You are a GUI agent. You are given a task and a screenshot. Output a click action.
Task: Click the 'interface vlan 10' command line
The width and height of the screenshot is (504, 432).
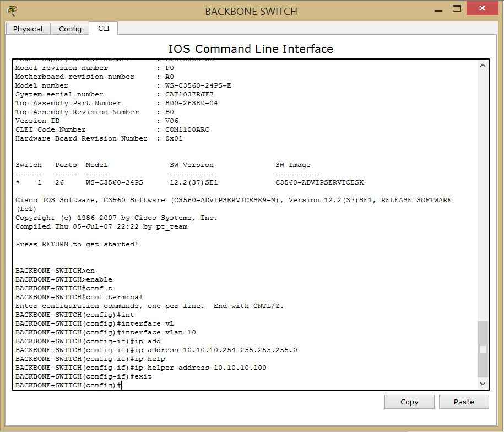coord(106,332)
